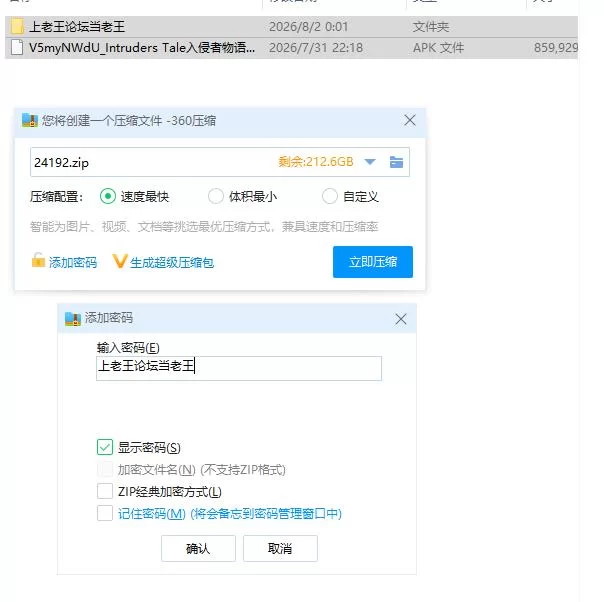Click the APK file icon for V5myNWdU_Intruders Tale
The height and width of the screenshot is (602, 604).
click(17, 48)
